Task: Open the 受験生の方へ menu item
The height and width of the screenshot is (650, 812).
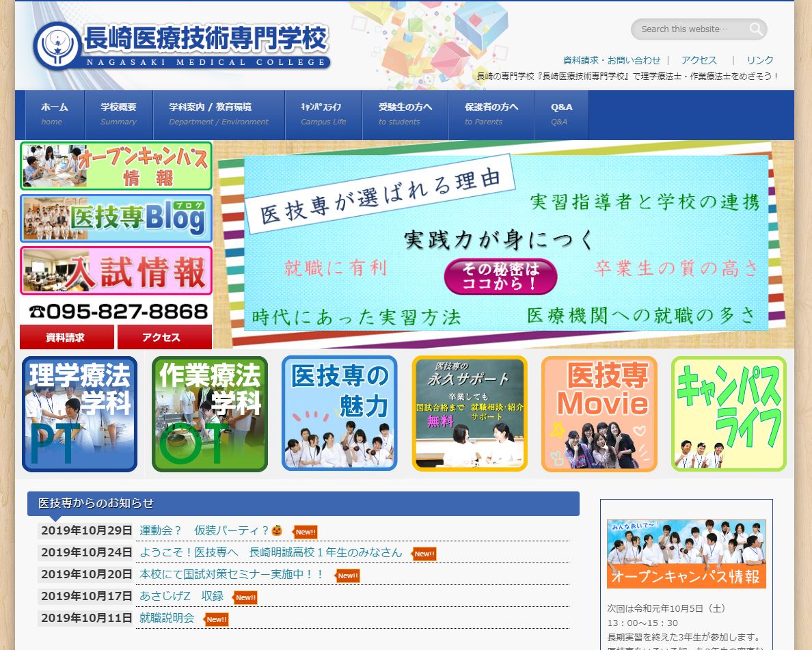Action: [x=405, y=115]
